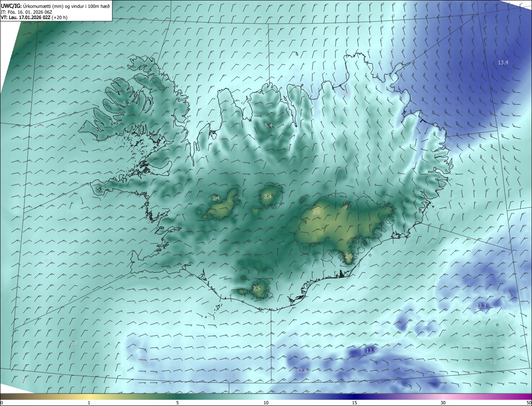Click the 13.3 value label
The image size is (532, 406).
481,306
